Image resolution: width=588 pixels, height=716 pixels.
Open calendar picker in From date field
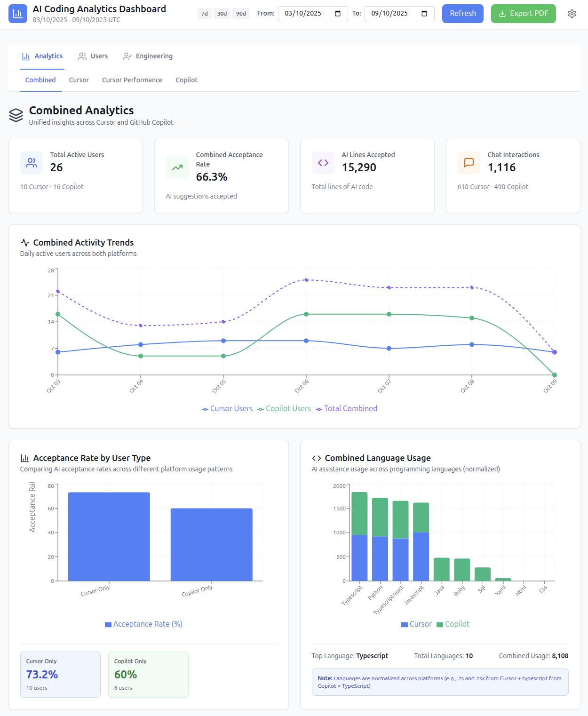click(x=338, y=14)
